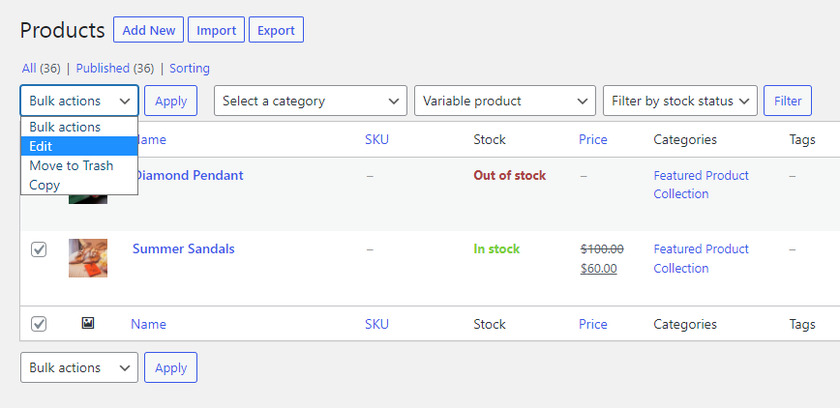
Task: Click the bottom Apply button
Action: point(171,367)
